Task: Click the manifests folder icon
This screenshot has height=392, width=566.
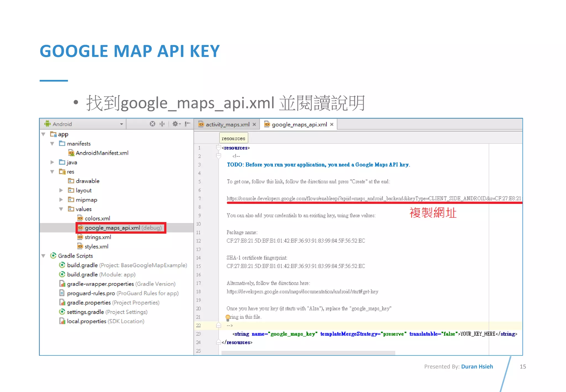Action: coord(62,143)
